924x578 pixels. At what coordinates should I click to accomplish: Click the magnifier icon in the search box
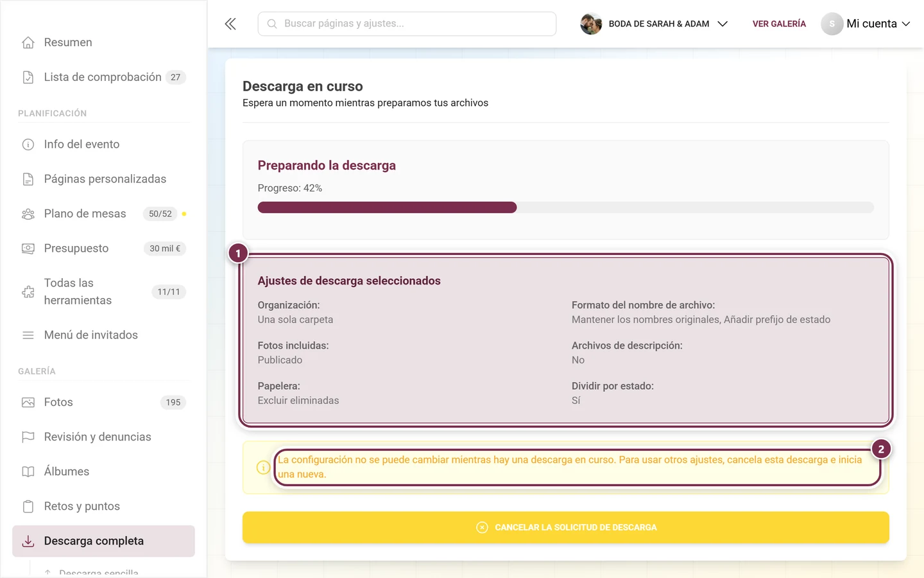[272, 24]
